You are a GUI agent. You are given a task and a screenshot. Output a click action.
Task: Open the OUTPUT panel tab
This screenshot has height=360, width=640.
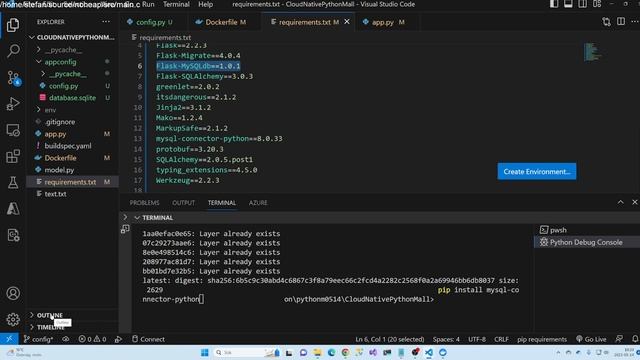183,203
